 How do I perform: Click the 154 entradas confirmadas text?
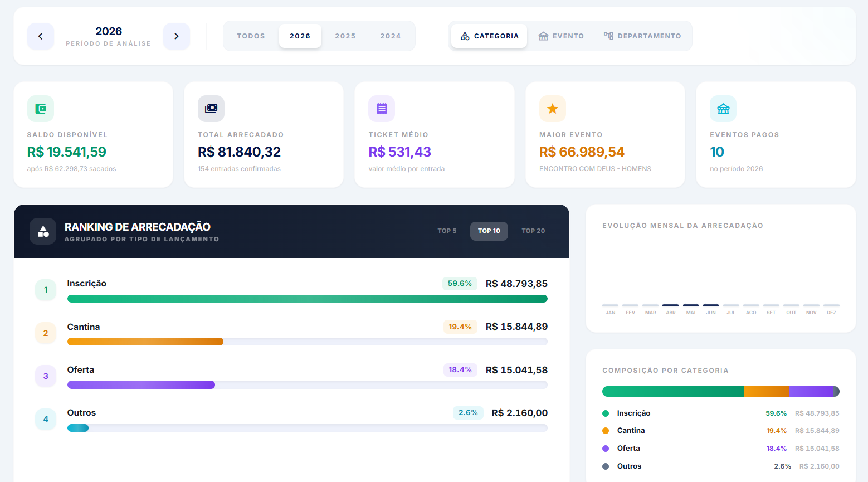click(x=240, y=169)
